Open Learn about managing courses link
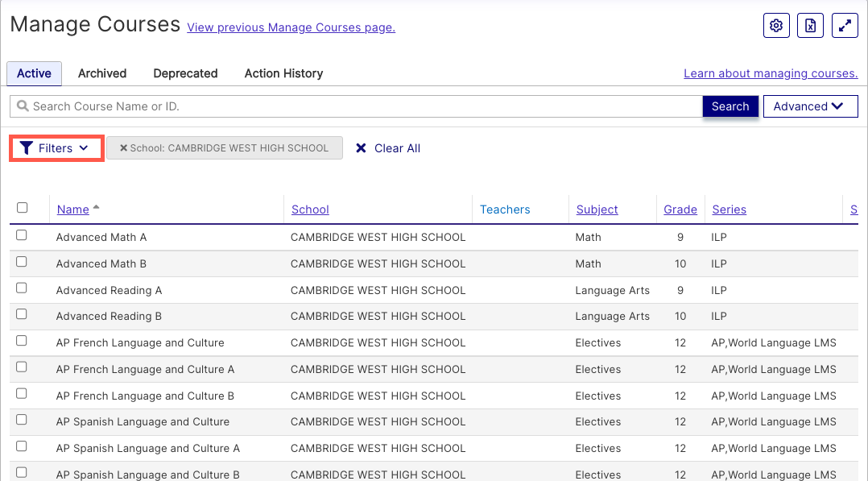This screenshot has width=868, height=481. (x=771, y=73)
